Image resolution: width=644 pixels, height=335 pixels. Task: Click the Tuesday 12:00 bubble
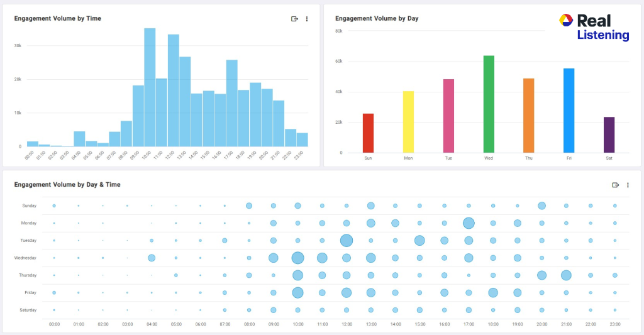[x=347, y=240]
